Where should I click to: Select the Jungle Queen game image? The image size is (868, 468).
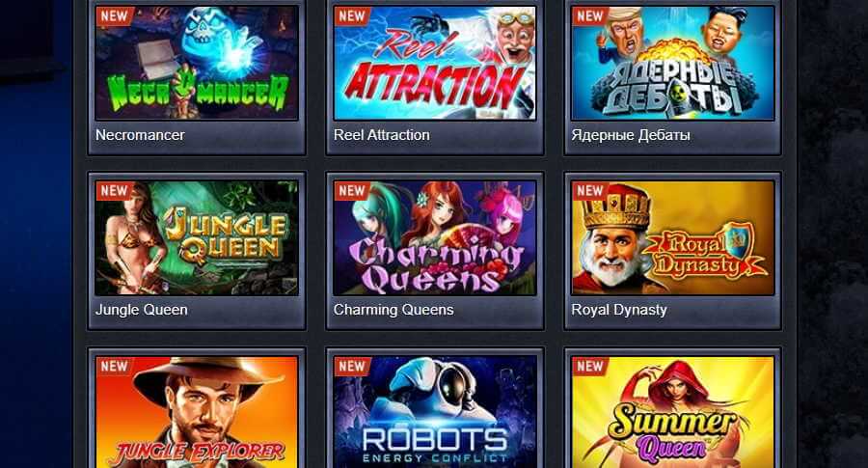197,237
